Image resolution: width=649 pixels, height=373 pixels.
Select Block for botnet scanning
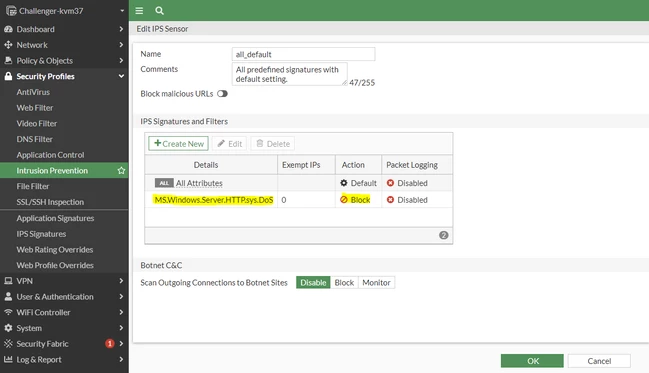(344, 282)
